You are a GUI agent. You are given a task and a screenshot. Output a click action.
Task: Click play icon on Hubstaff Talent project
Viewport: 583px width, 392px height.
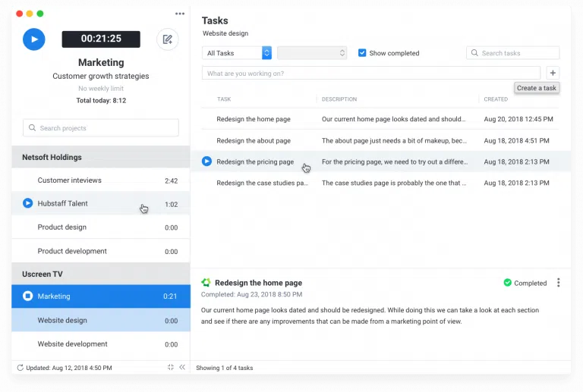click(x=27, y=203)
